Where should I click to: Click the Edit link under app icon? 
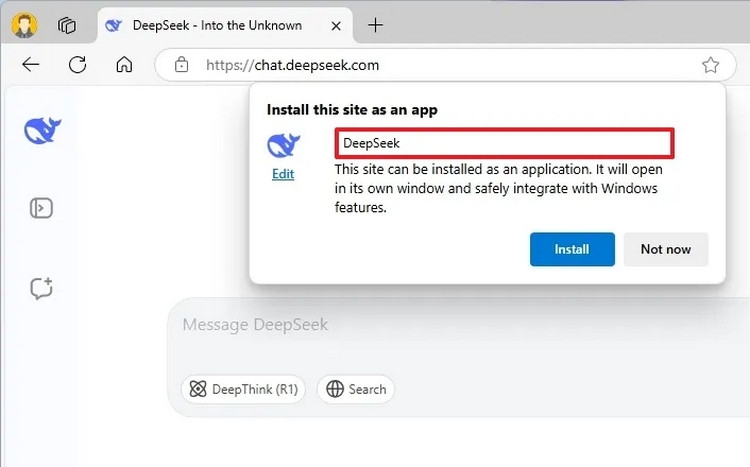(283, 174)
